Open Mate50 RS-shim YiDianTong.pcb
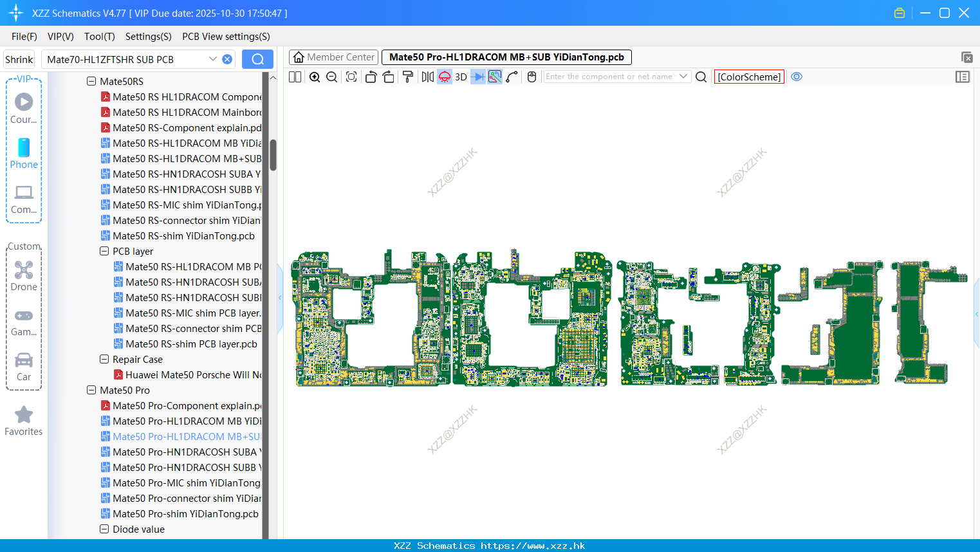This screenshot has height=552, width=980. pyautogui.click(x=178, y=235)
